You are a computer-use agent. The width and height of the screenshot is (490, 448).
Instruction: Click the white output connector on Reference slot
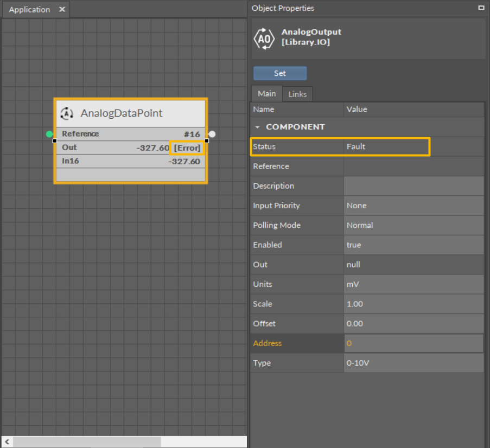point(212,134)
